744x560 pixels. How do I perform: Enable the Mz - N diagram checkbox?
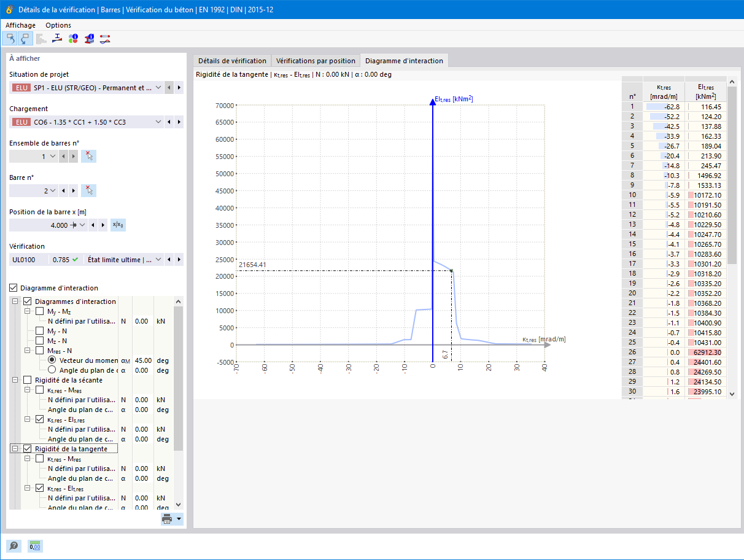pyautogui.click(x=40, y=341)
